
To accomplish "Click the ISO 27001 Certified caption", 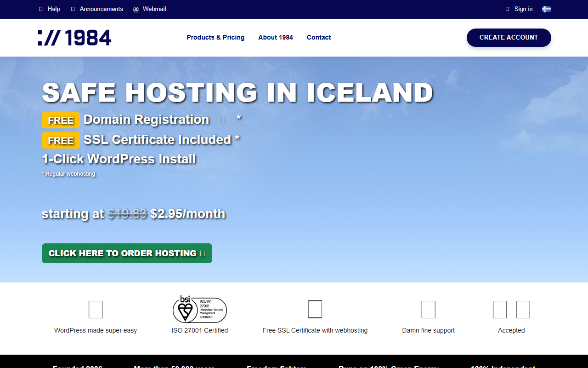I will click(200, 330).
